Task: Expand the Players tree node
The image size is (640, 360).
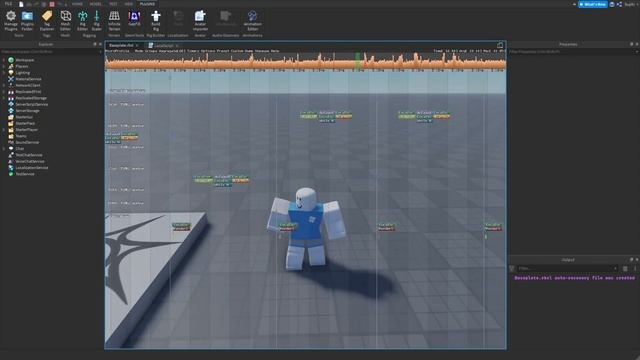Action: coord(4,66)
